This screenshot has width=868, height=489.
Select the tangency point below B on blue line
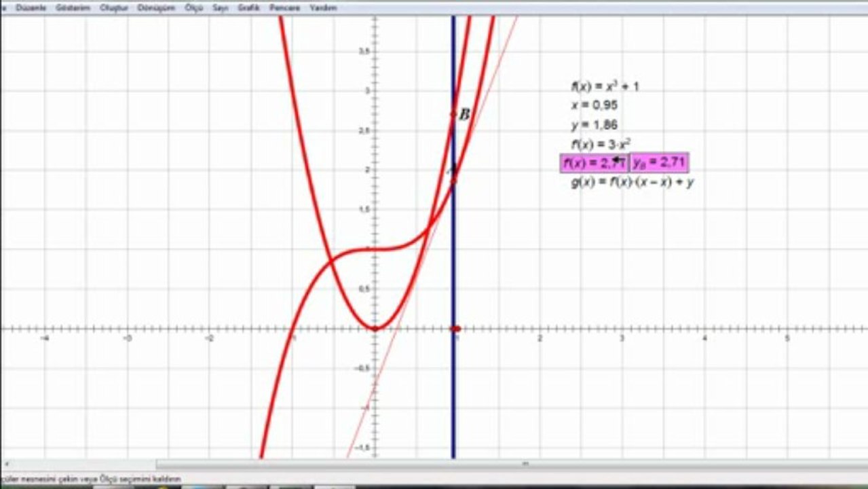[453, 181]
